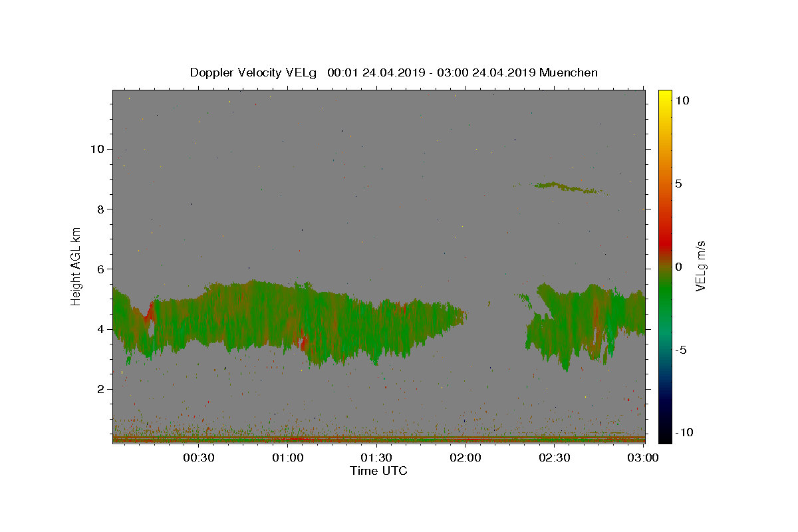Click the yellow top of the colorbar
The height and width of the screenshot is (532, 798).
pyautogui.click(x=665, y=97)
